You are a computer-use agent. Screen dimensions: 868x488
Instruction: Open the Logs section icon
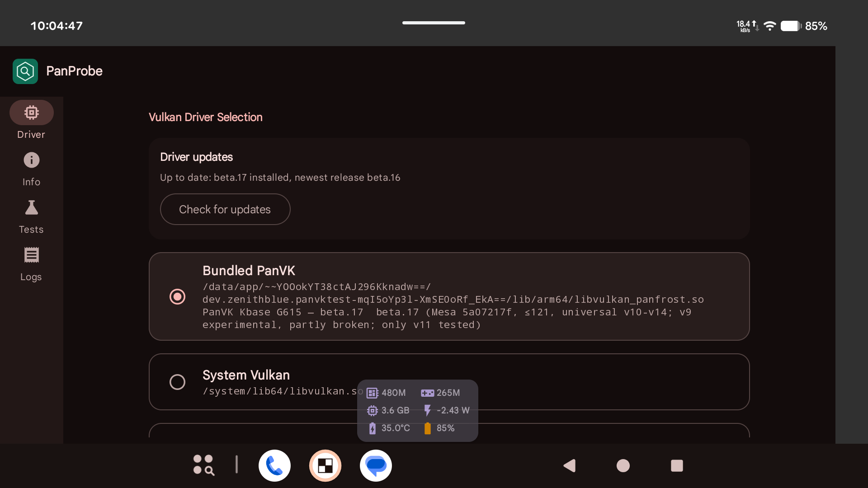[x=31, y=255]
